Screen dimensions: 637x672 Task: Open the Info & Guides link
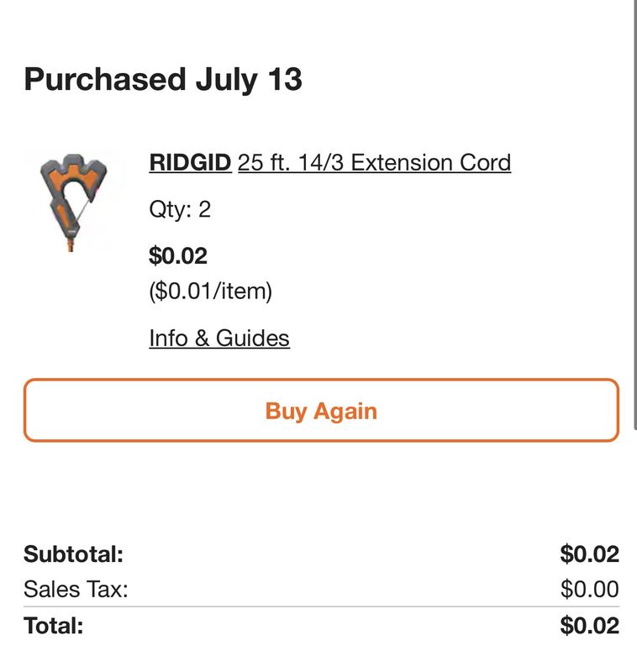[x=219, y=339]
